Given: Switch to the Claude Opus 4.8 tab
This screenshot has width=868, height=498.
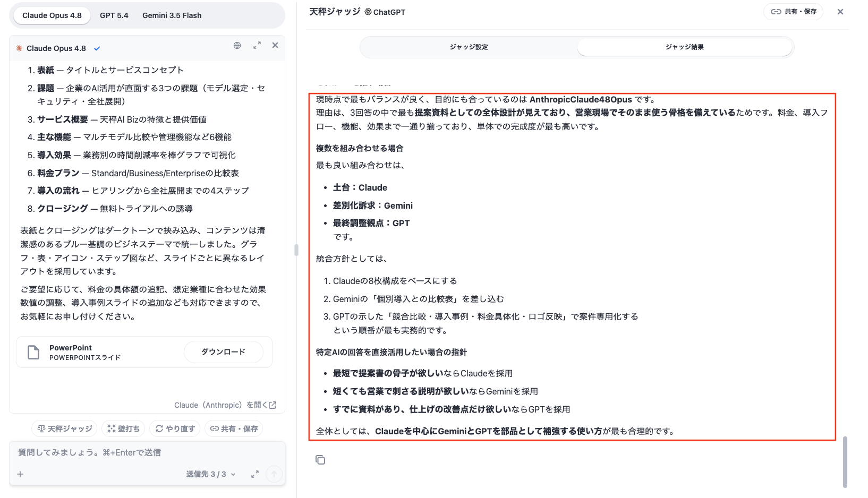Looking at the screenshot, I should click(52, 15).
